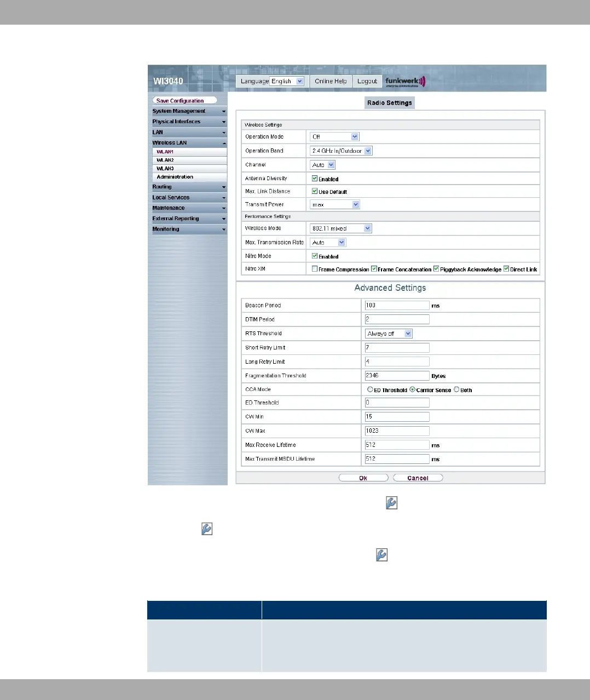Toggle Antenna Diversity Enabled checkbox
This screenshot has width=590, height=700.
point(315,179)
